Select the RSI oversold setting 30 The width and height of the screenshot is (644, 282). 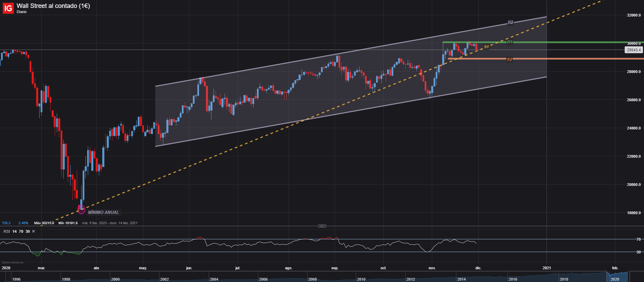click(28, 231)
